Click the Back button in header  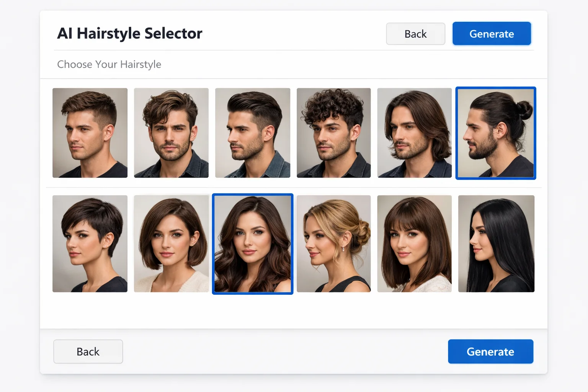coord(415,34)
